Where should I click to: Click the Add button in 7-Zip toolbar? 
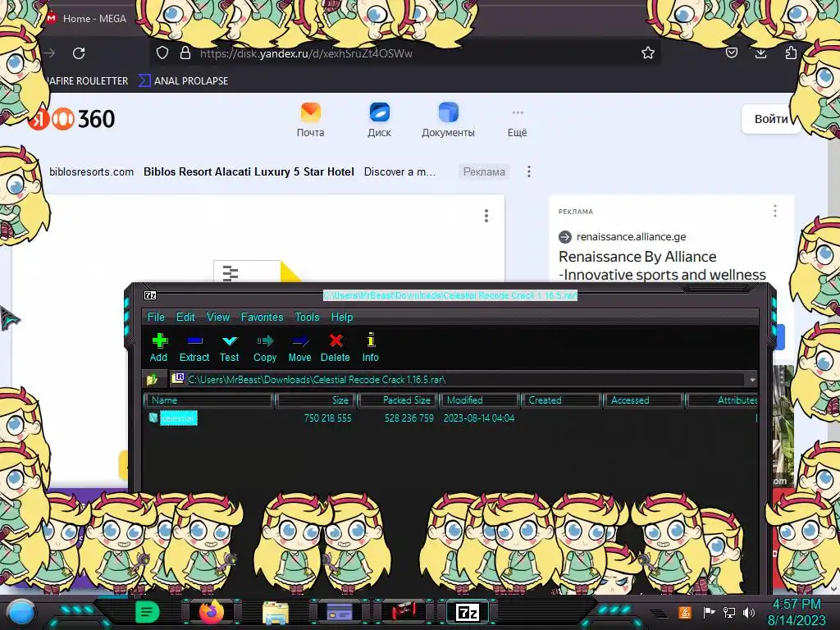point(158,348)
